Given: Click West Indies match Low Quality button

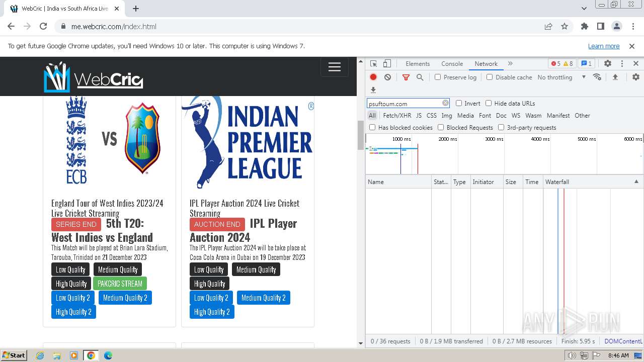Looking at the screenshot, I should click(70, 269).
